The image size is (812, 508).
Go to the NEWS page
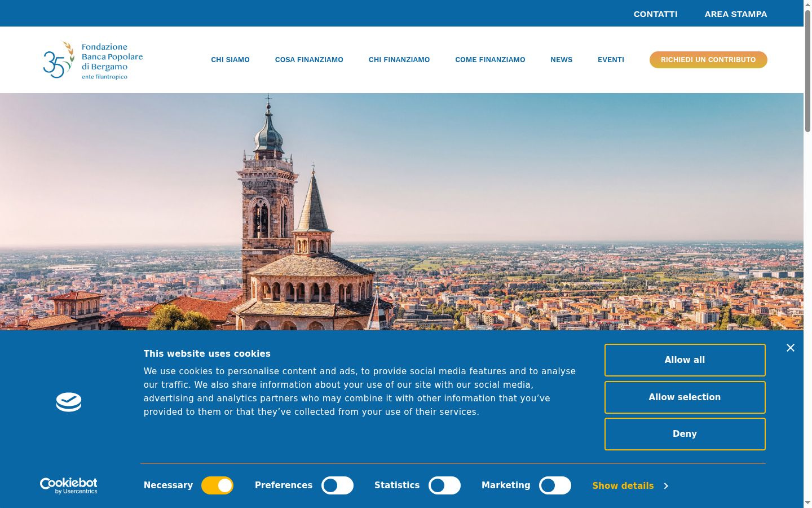coord(562,60)
